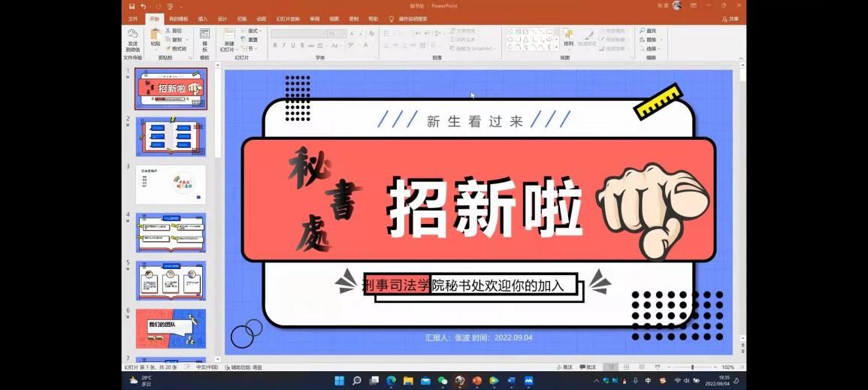This screenshot has width=868, height=390.
Task: Click the Save icon in quick access toolbar
Action: click(x=132, y=6)
